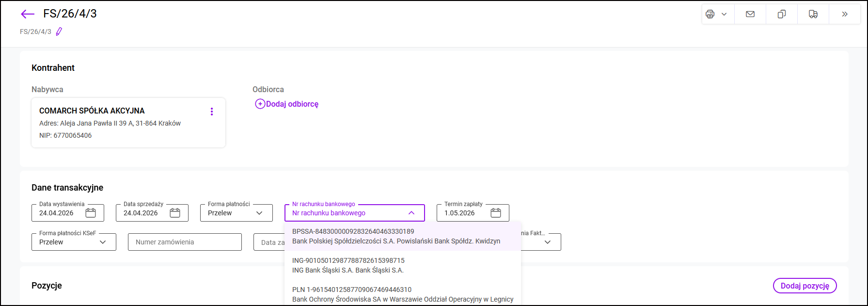Expand more actions with the double chevron

(845, 14)
